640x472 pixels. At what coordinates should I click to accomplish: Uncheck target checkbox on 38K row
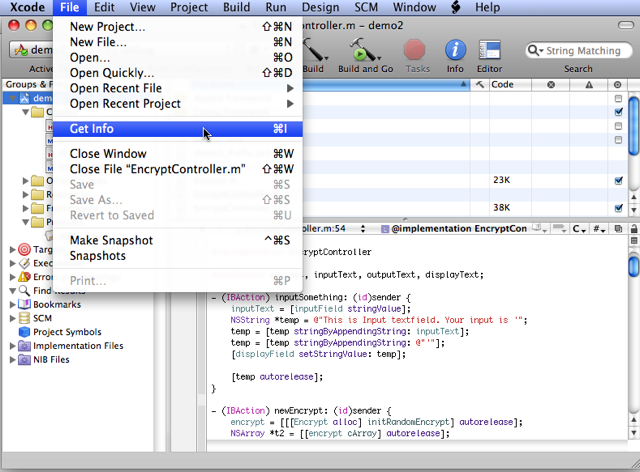coord(618,208)
